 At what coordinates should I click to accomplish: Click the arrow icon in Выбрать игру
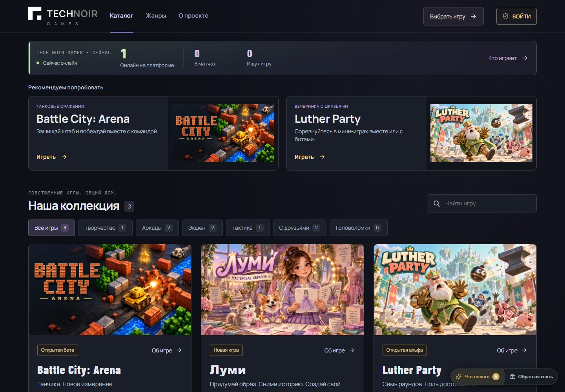point(473,16)
